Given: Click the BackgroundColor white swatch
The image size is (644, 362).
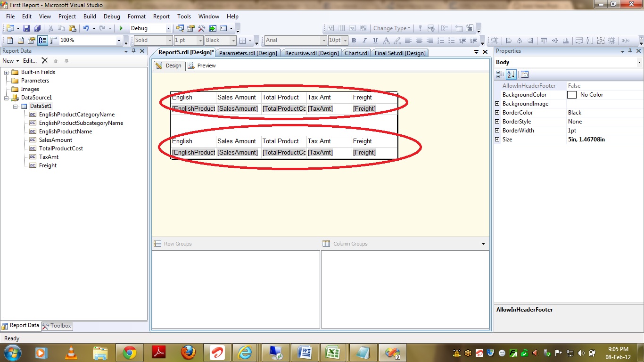Looking at the screenshot, I should click(571, 95).
